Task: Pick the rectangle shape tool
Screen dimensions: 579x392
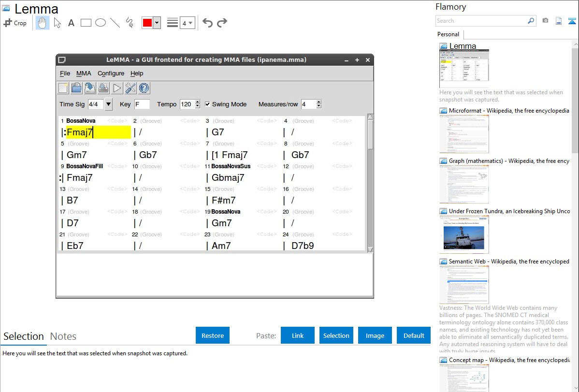Action: [x=86, y=23]
